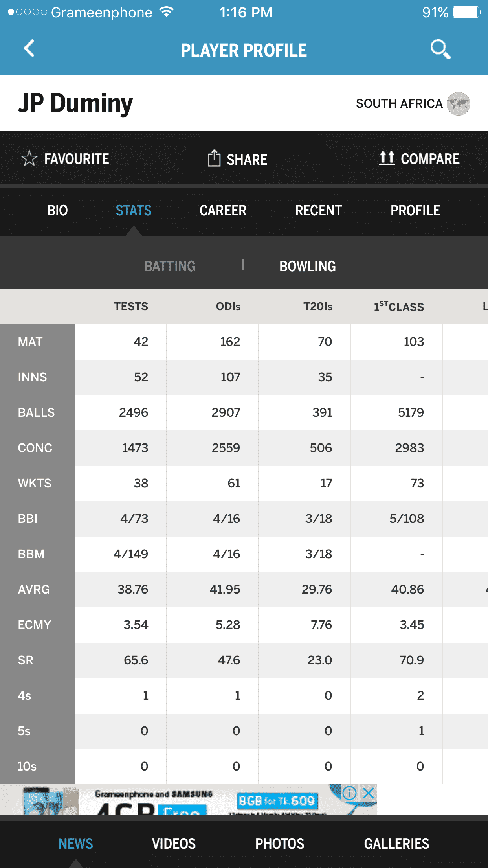Open Videos in bottom navigation
Screen dimensions: 488x868
click(174, 844)
